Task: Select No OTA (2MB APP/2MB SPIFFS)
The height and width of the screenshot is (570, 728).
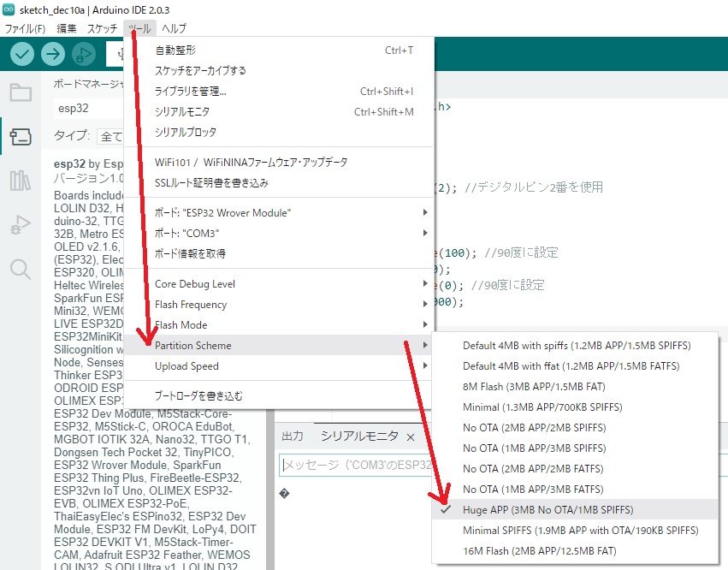Action: tap(575, 427)
